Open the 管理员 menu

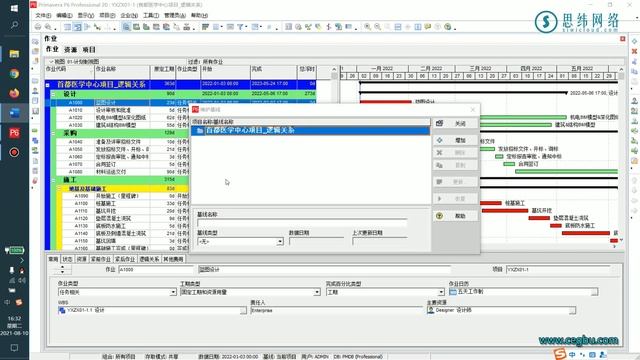pos(175,16)
